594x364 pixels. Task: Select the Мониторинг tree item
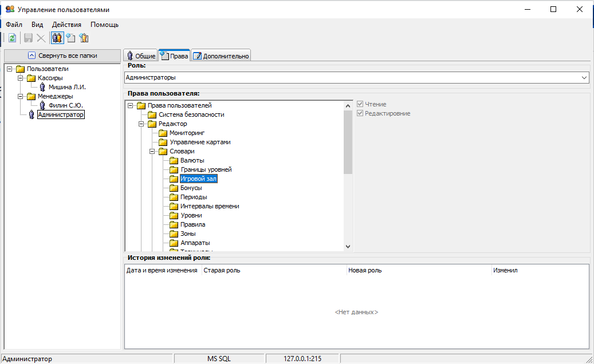click(187, 133)
